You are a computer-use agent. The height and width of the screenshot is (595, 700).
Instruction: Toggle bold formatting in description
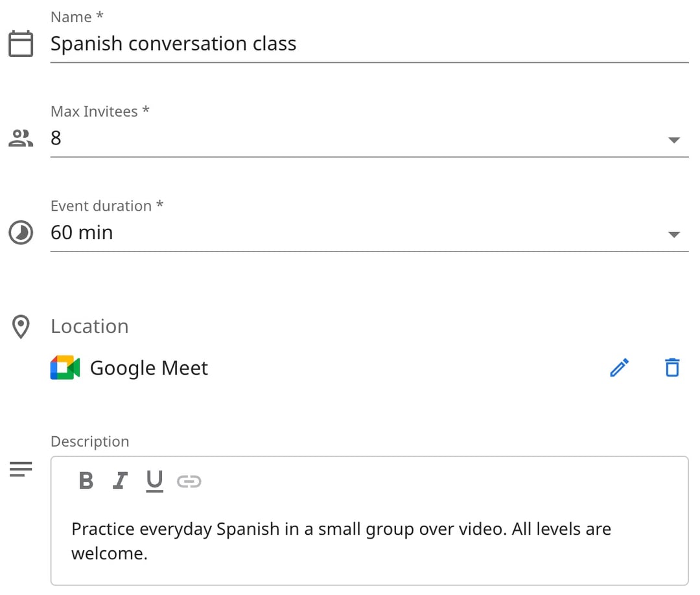click(86, 481)
